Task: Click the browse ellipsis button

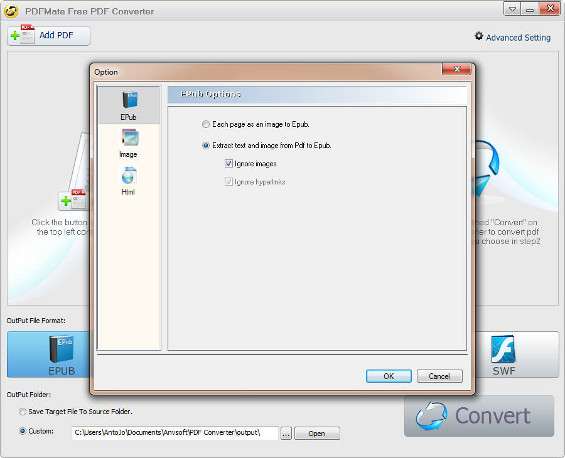Action: tap(286, 433)
